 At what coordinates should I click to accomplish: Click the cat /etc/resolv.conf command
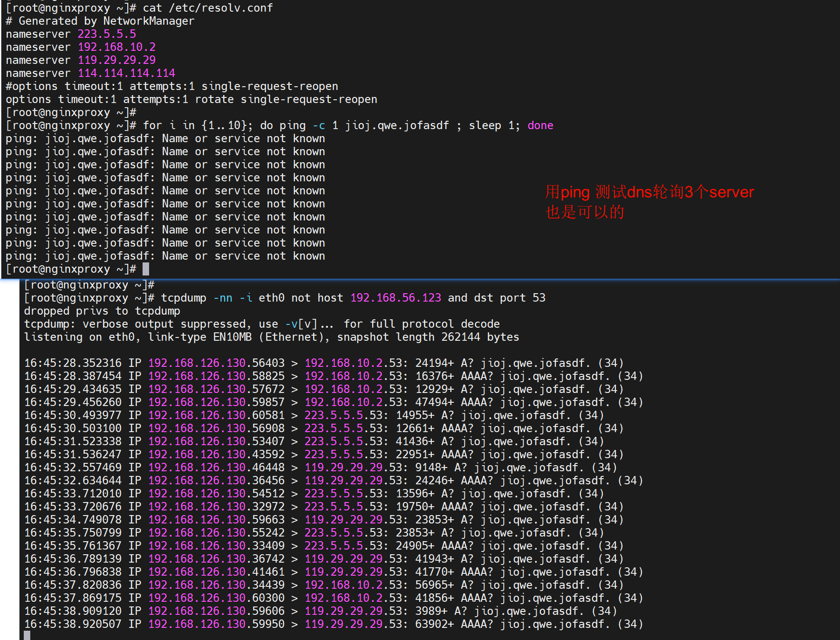click(x=207, y=8)
